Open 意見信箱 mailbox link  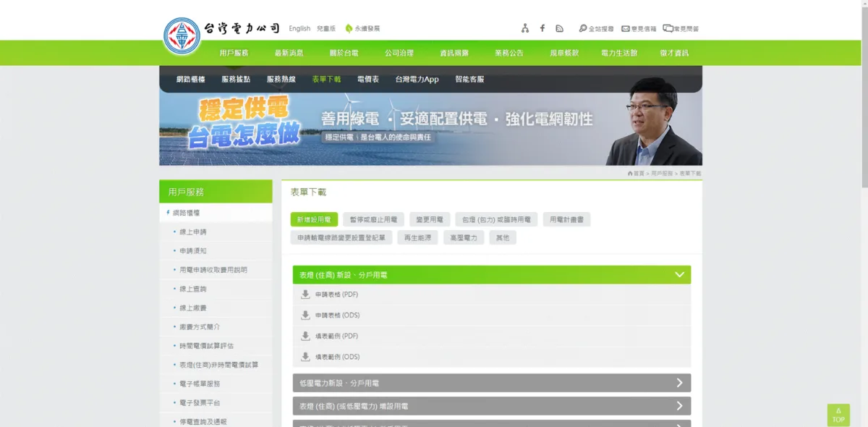[639, 29]
